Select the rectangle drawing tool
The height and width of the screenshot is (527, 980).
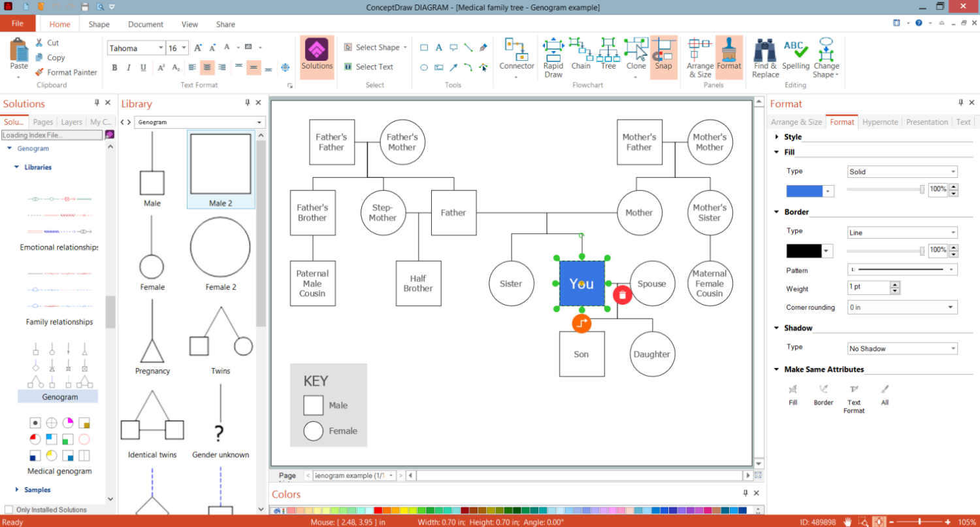click(x=424, y=48)
